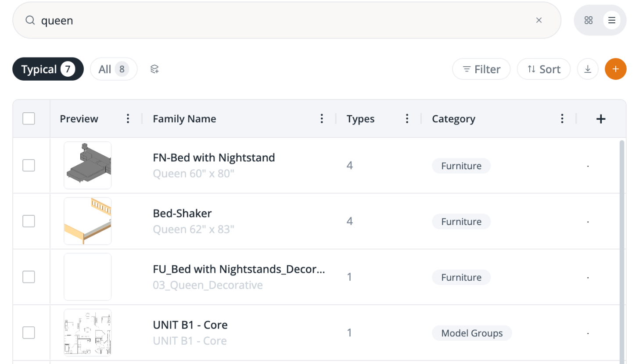Screen dimensions: 639x364
Task: Click the Queen 60" x 80" type label
Action: (x=194, y=174)
